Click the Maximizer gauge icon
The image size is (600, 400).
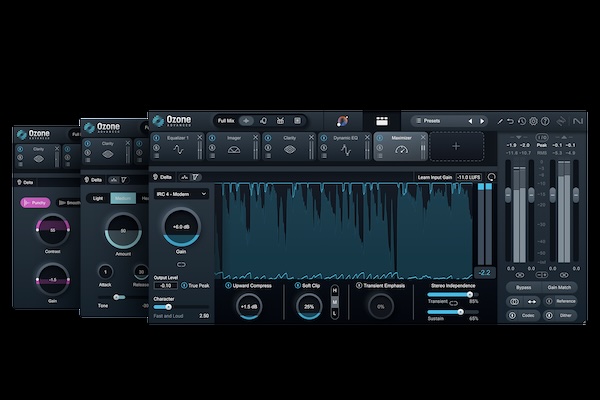point(401,150)
